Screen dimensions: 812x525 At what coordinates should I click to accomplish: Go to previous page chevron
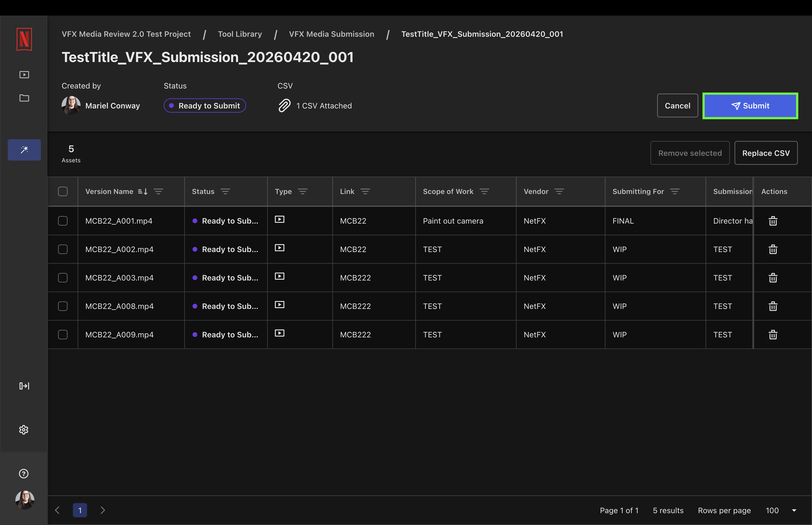click(57, 510)
